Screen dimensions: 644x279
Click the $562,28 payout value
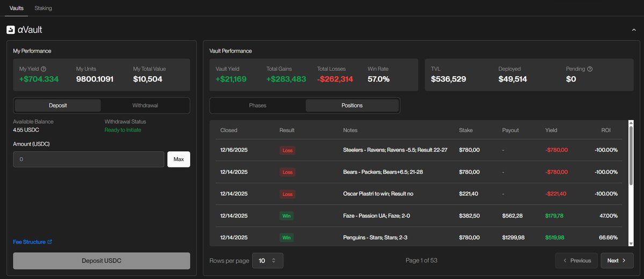pos(512,216)
